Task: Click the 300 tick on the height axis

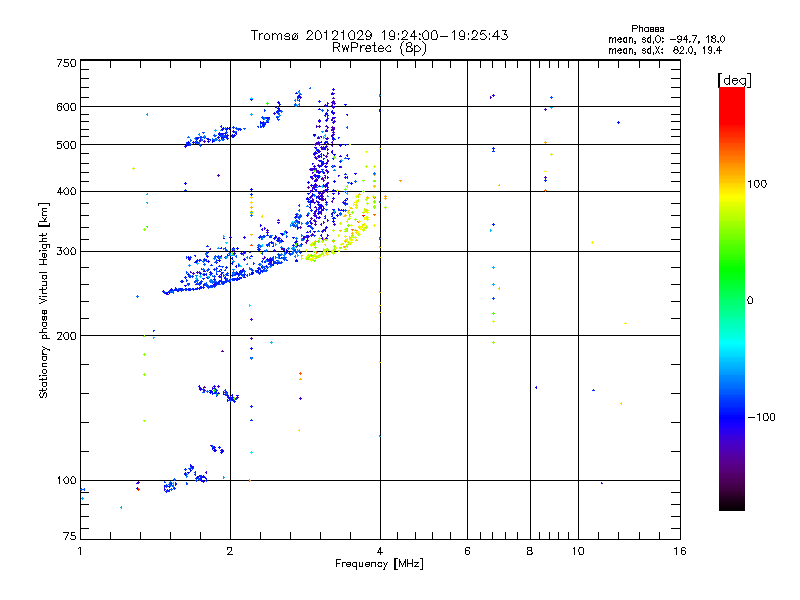Action: [x=66, y=251]
